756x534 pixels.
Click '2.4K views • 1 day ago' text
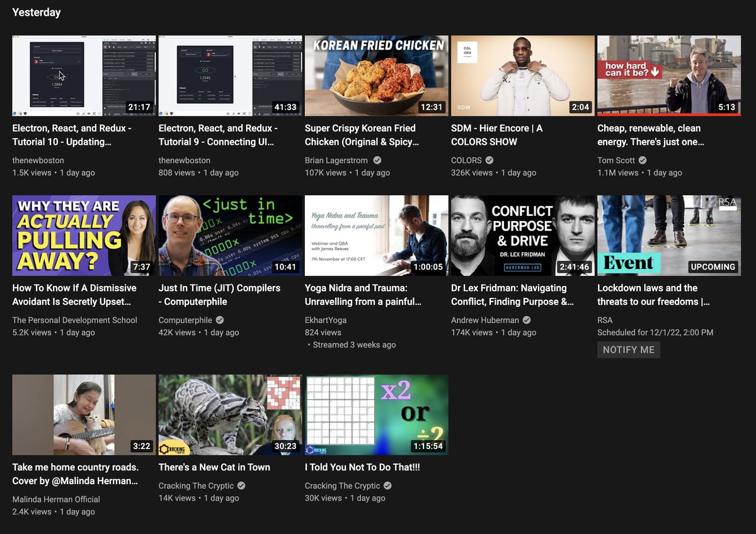pos(54,512)
